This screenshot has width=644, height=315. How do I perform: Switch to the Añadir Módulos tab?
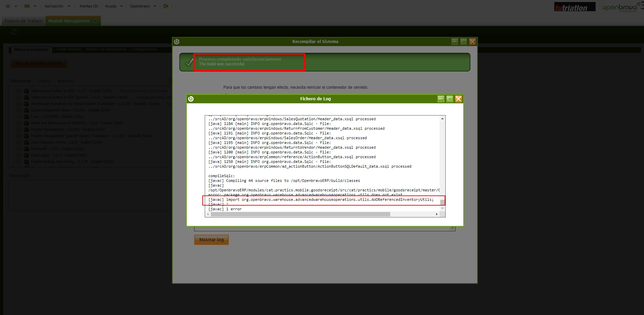coord(69,49)
